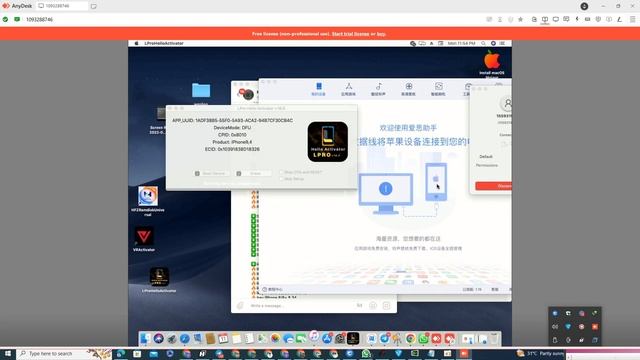The width and height of the screenshot is (640, 360).
Task: Click the Write a message input field
Action: point(300,306)
